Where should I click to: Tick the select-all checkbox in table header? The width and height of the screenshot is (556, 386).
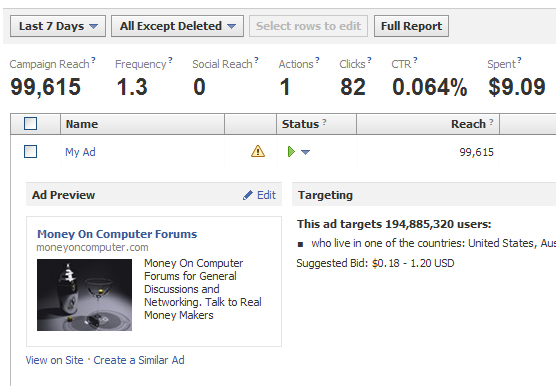click(x=30, y=124)
